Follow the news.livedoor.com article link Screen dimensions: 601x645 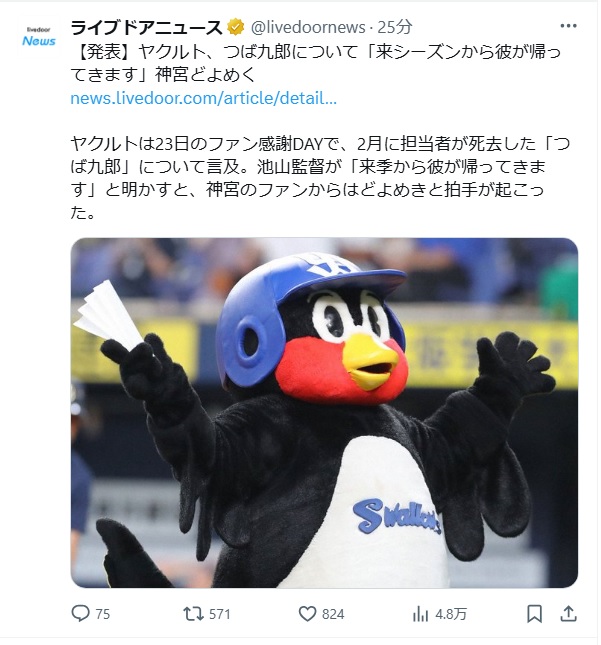(204, 98)
